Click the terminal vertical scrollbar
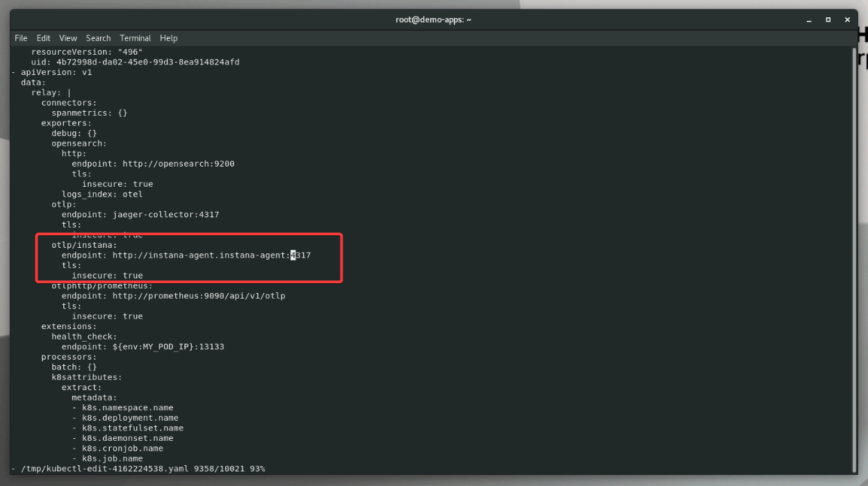Viewport: 868px width, 486px height. (854, 260)
